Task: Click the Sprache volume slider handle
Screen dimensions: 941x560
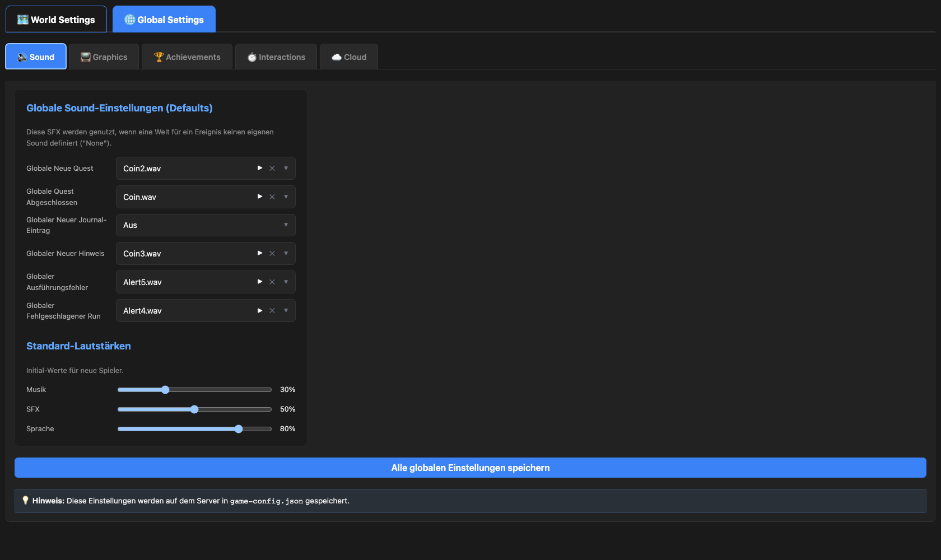Action: coord(239,429)
